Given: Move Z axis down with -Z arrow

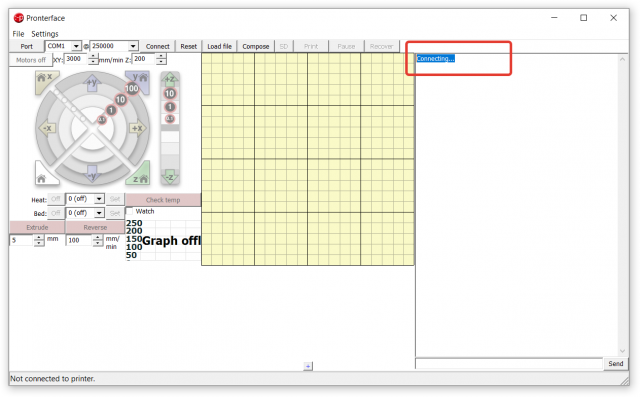Looking at the screenshot, I should click(x=170, y=177).
